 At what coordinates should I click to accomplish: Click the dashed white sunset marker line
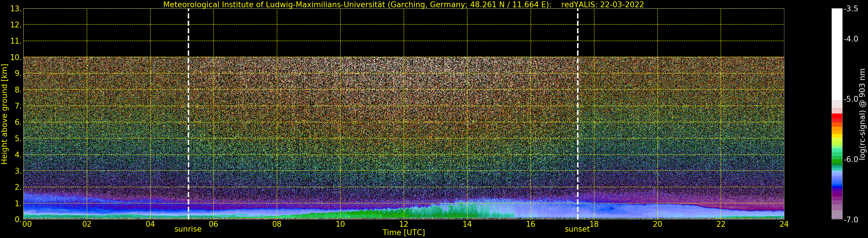click(x=578, y=114)
